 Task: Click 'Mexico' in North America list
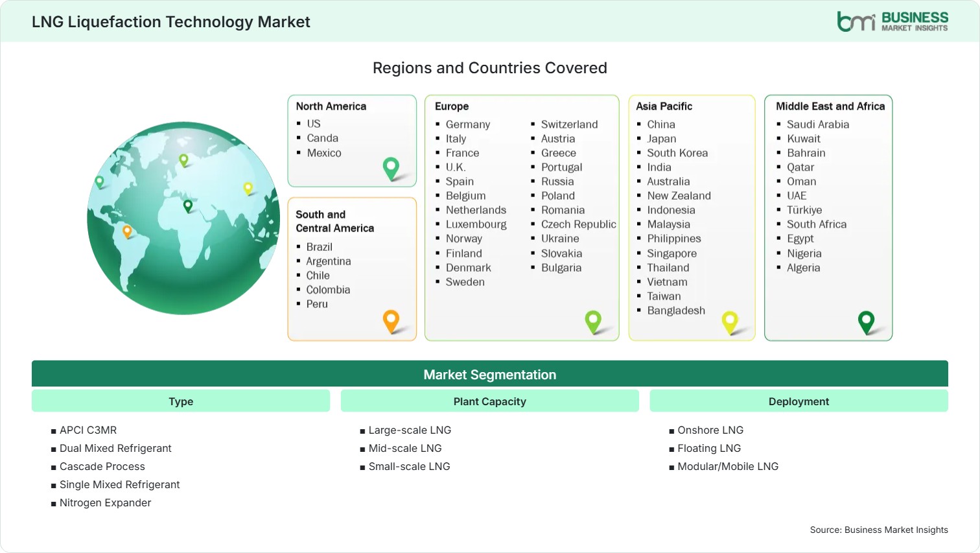[x=324, y=153]
